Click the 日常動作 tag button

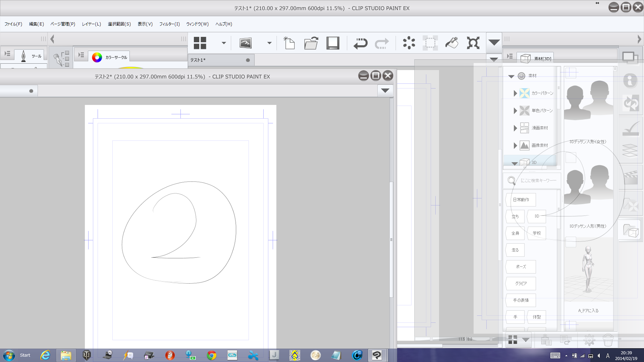click(521, 200)
